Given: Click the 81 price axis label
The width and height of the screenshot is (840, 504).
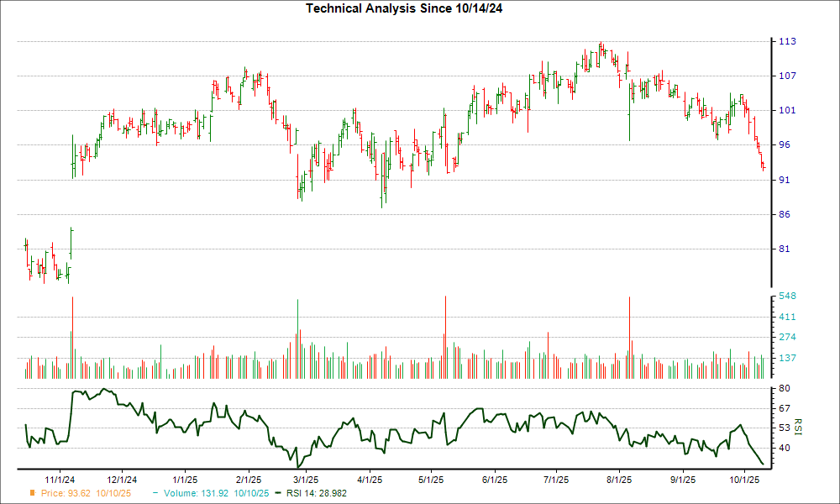Looking at the screenshot, I should 784,249.
